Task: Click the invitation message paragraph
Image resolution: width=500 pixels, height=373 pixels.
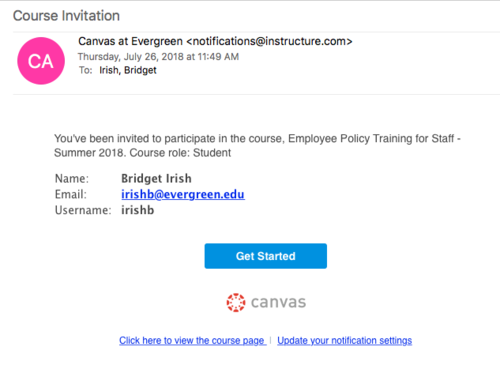Action: coord(257,146)
